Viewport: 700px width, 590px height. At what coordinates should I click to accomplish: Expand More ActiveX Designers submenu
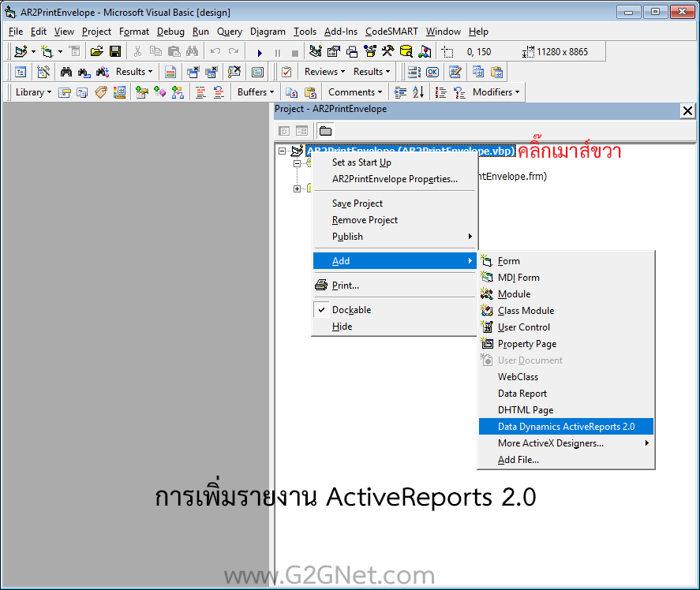(566, 443)
